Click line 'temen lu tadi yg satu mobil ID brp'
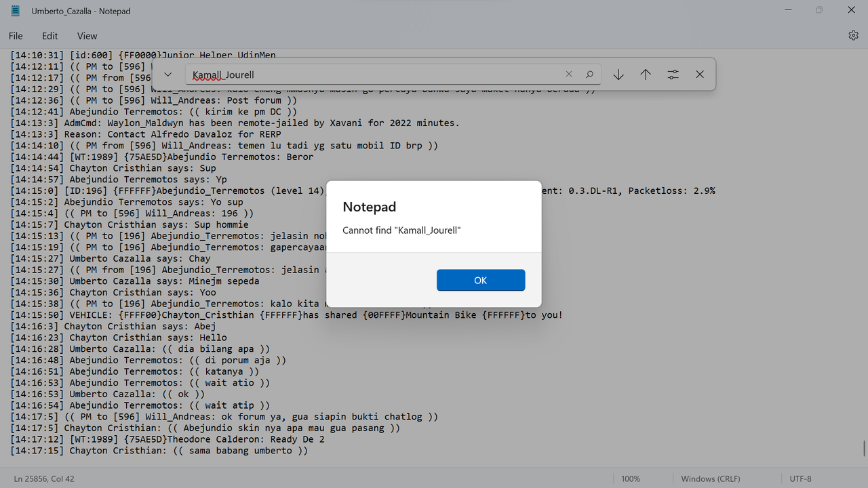Screen dimensions: 868x488 pos(224,146)
